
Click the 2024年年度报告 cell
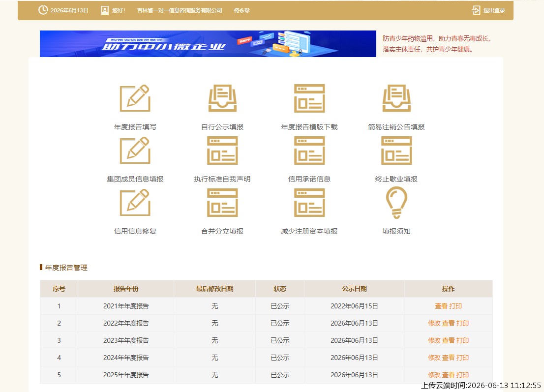126,358
